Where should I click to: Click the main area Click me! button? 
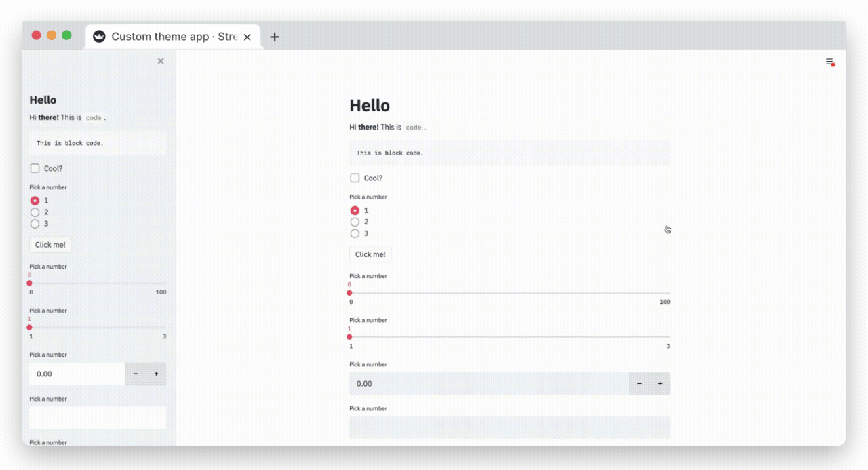370,254
